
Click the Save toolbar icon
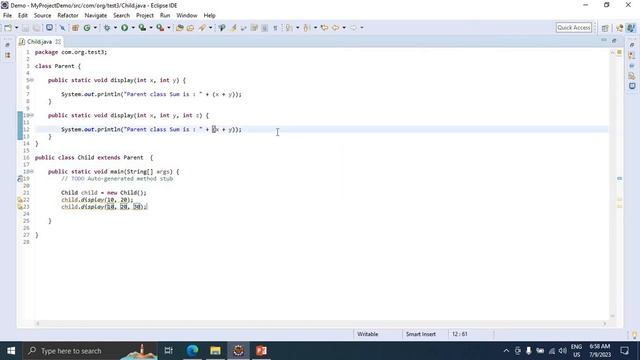click(x=25, y=28)
